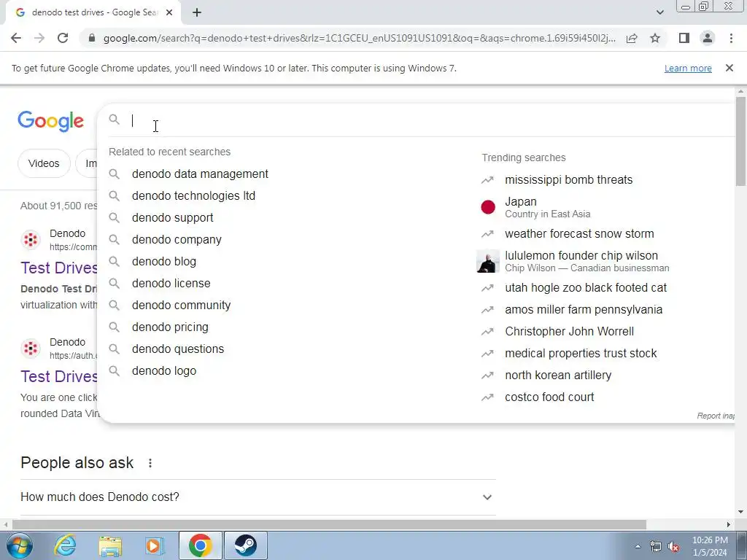Click trending arrow icon beside costco food court
Image resolution: width=747 pixels, height=560 pixels.
click(x=487, y=397)
